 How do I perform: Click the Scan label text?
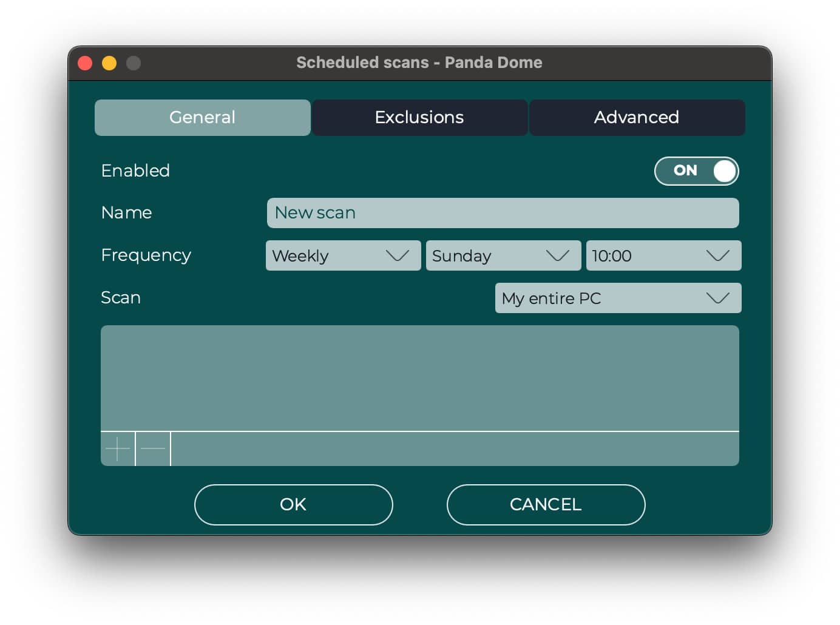point(121,297)
